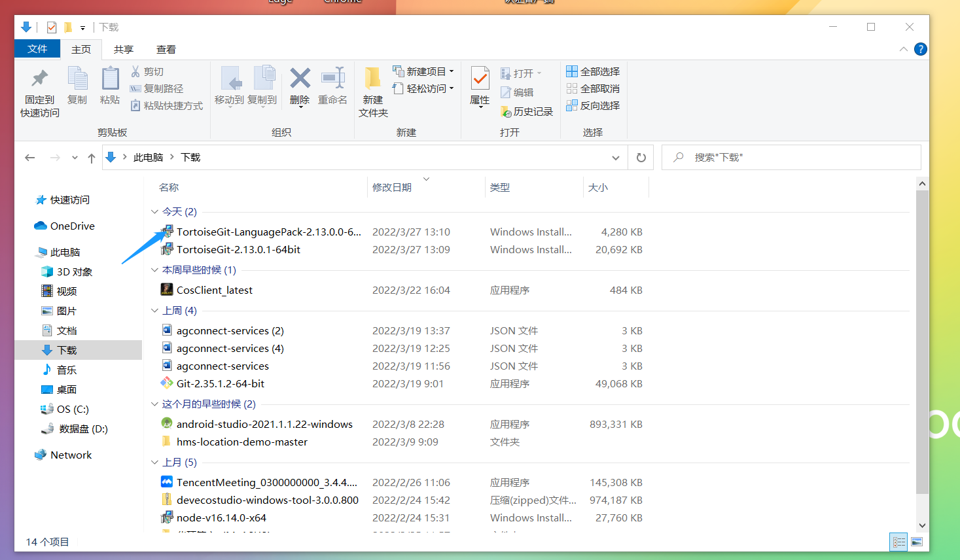Go up one folder level arrow
Screen dimensions: 960x560
(92, 158)
